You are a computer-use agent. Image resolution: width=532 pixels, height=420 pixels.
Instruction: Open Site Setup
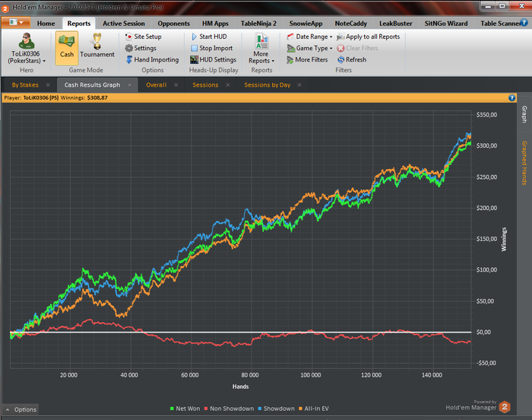coord(143,37)
